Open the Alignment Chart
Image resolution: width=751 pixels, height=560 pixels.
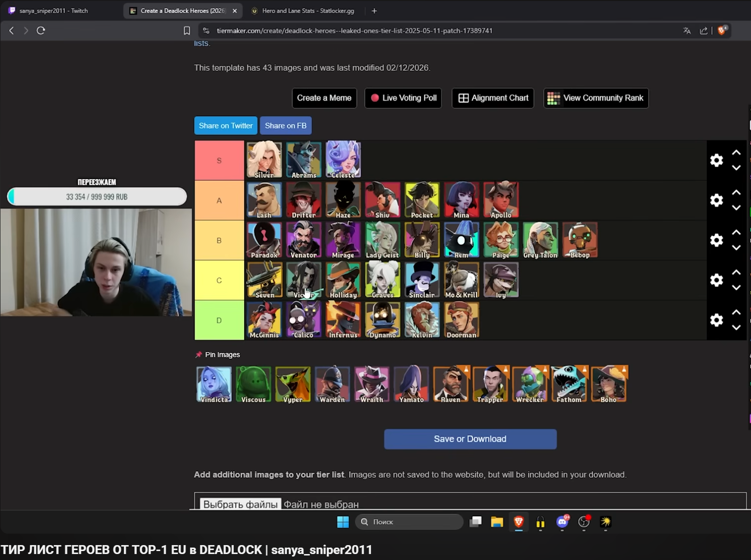[493, 98]
